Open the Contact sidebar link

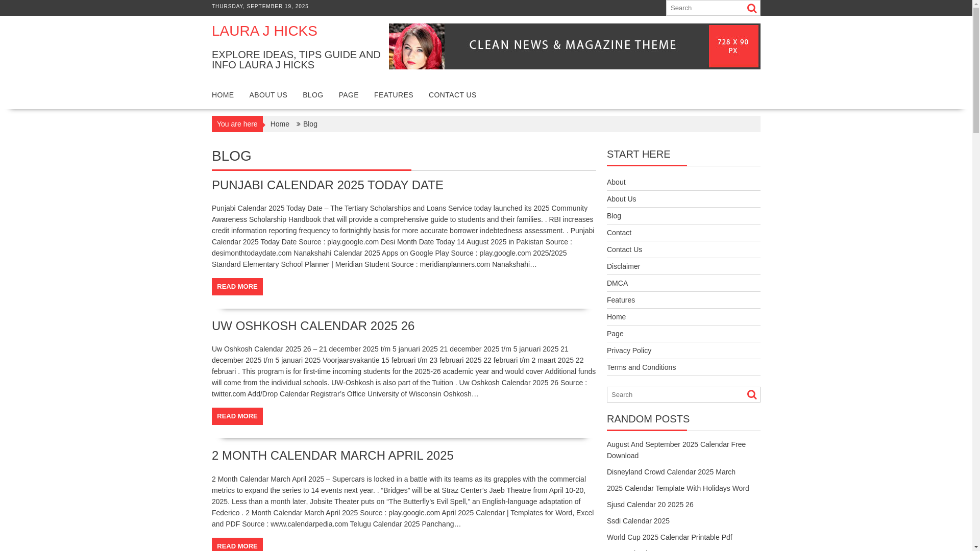(x=619, y=233)
